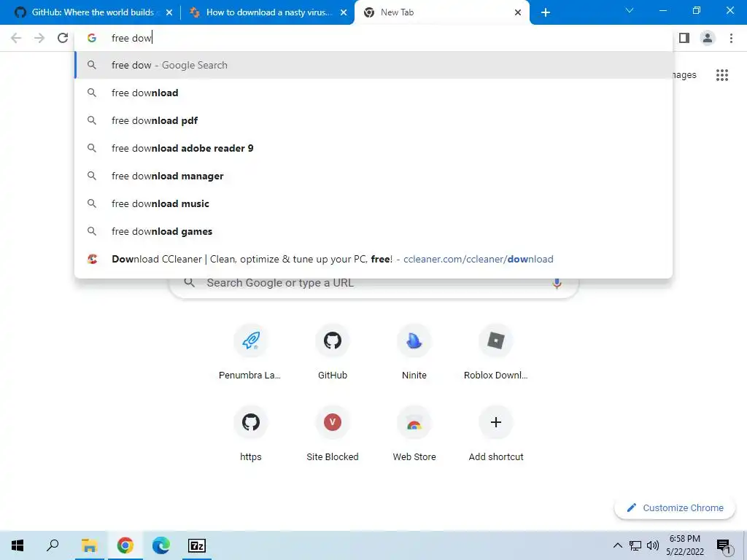Image resolution: width=747 pixels, height=560 pixels.
Task: Open the Chrome side panel
Action: click(684, 38)
